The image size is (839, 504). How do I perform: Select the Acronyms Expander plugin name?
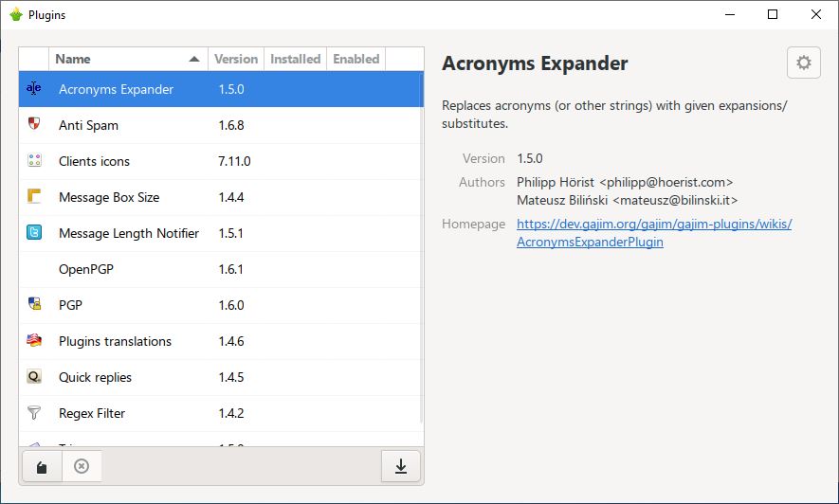click(116, 89)
